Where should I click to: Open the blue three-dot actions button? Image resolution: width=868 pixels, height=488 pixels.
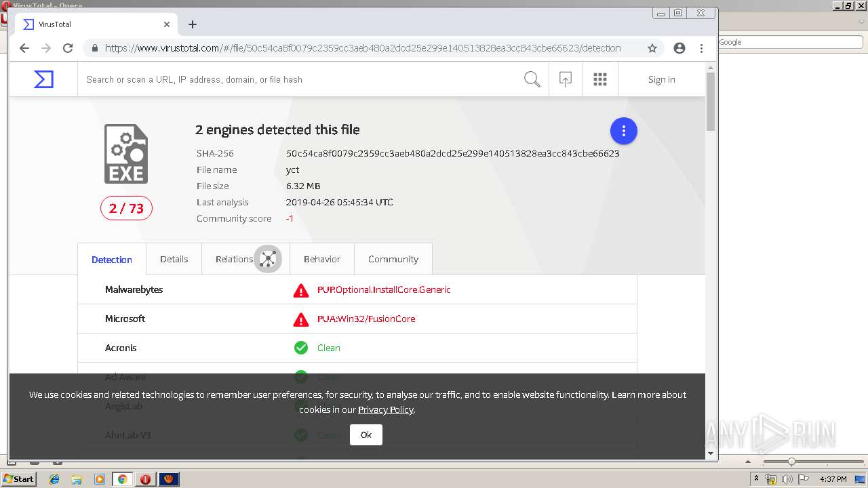click(x=624, y=131)
